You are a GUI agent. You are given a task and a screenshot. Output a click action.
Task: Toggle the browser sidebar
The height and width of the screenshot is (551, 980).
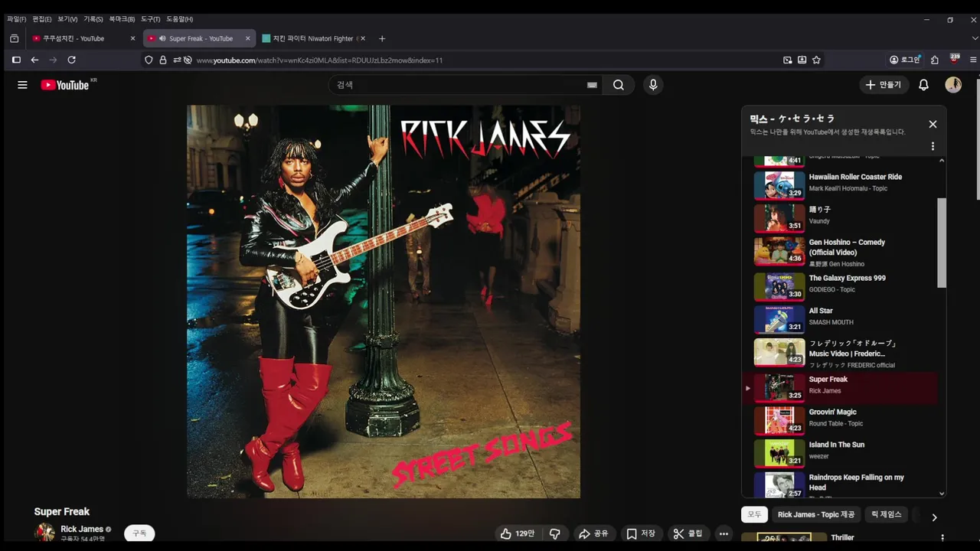[x=16, y=60]
